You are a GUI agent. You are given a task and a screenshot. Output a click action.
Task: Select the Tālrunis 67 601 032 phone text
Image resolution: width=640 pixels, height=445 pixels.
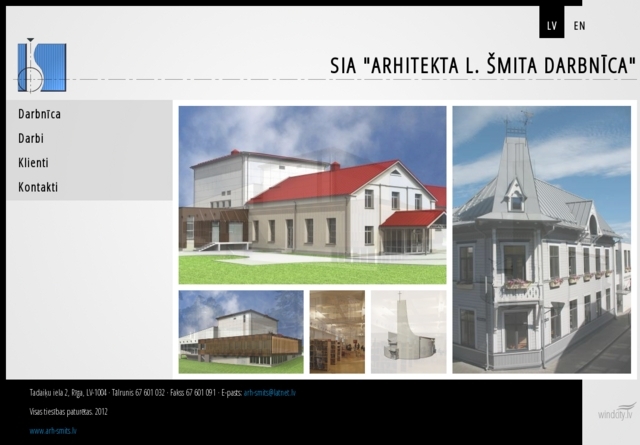click(138, 393)
